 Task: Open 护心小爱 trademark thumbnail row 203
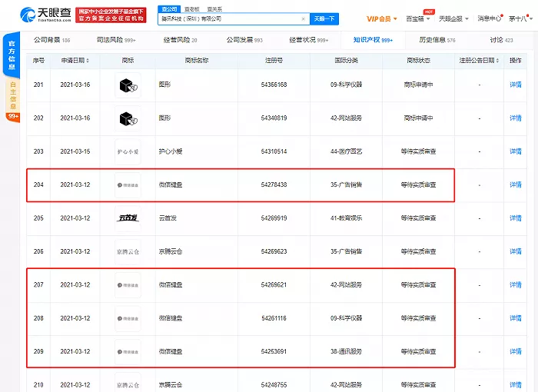[x=128, y=151]
